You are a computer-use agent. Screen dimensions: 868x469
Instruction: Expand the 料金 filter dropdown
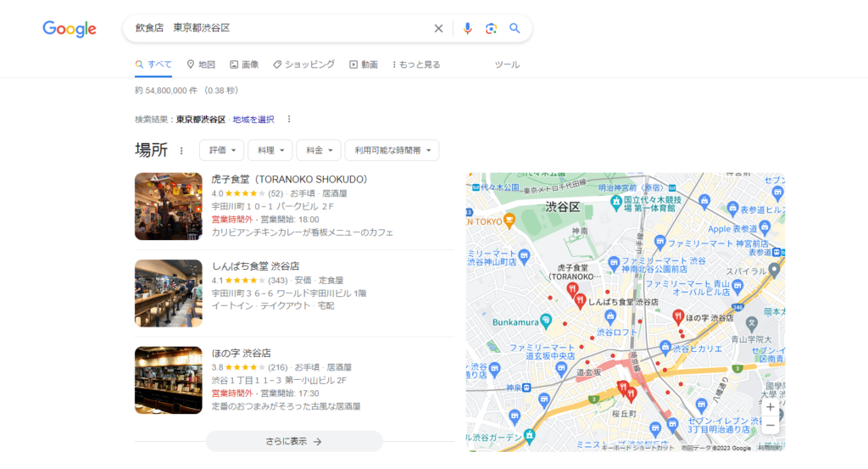319,150
